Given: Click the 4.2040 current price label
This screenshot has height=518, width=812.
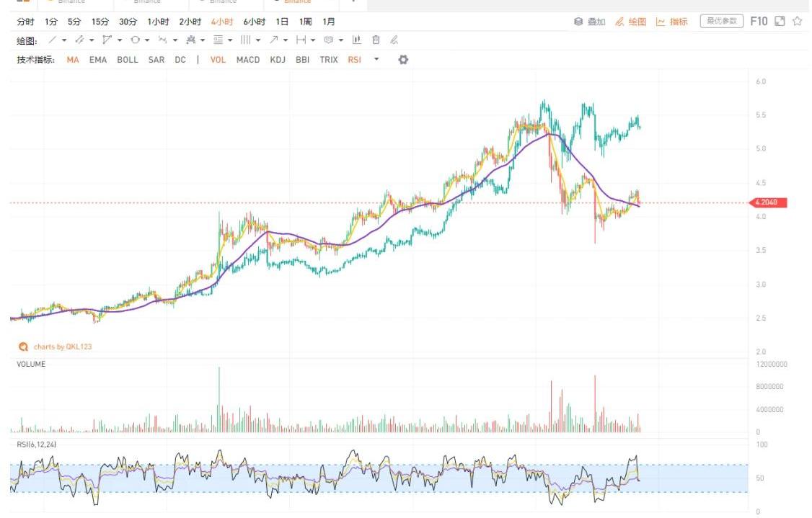Looking at the screenshot, I should [769, 203].
